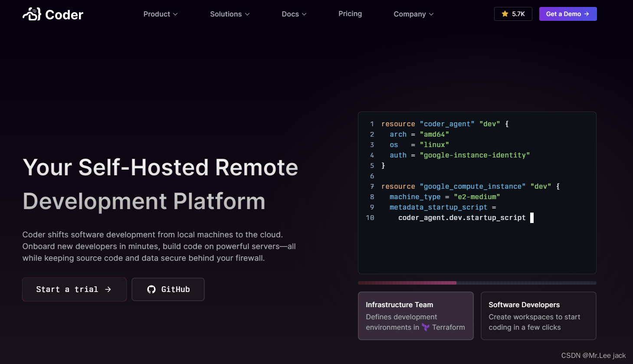Open the Docs navigation item
Screen dimensions: 633x364
(294, 14)
